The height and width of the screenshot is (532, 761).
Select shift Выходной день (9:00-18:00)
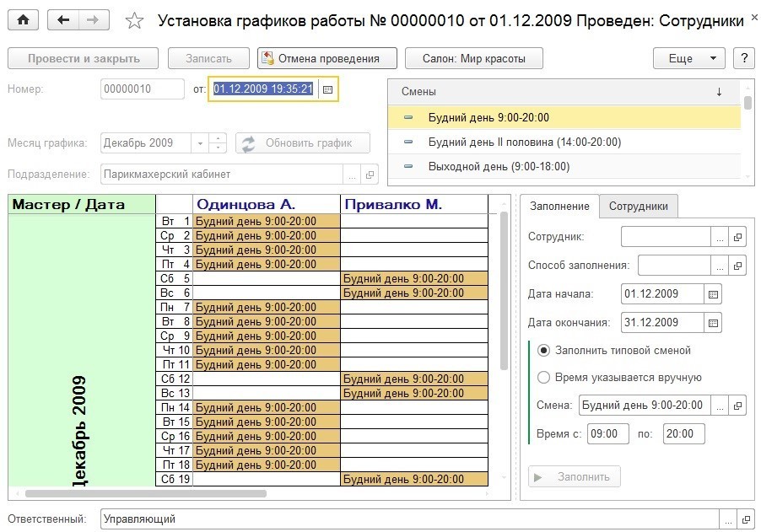(564, 167)
